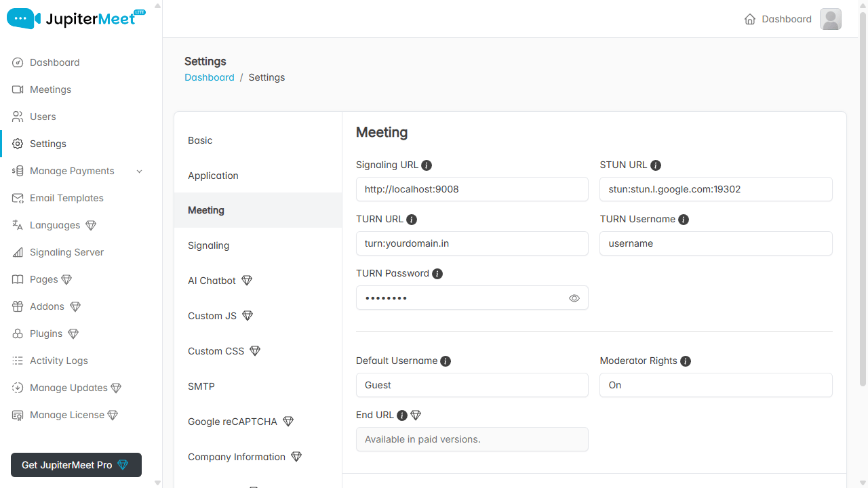The width and height of the screenshot is (868, 488).
Task: Click the End URL info icon
Action: tap(402, 415)
